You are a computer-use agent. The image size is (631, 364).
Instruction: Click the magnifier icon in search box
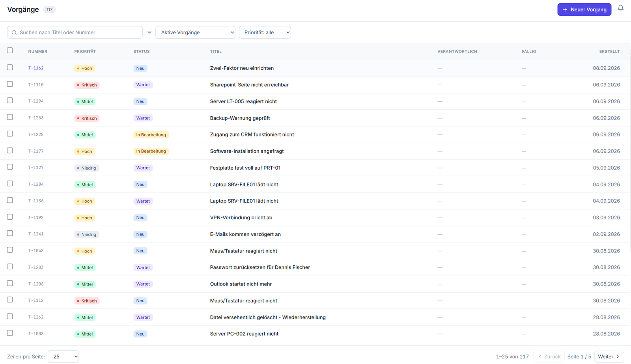pos(14,33)
